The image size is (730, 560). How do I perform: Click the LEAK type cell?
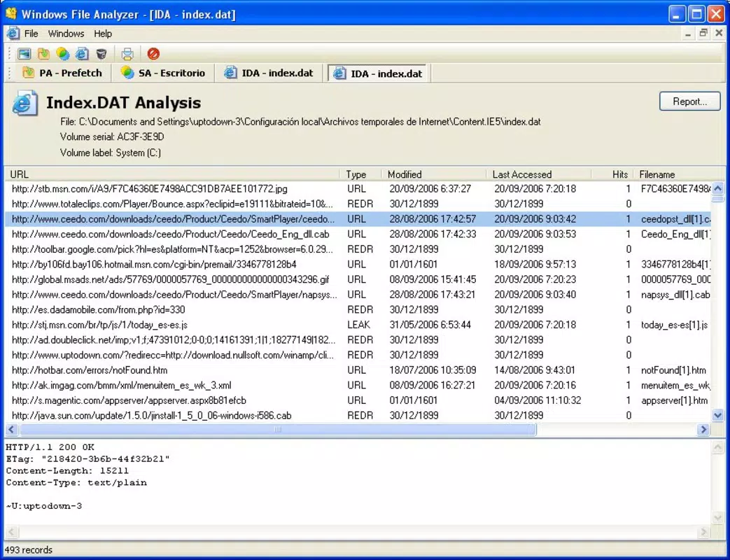click(358, 325)
